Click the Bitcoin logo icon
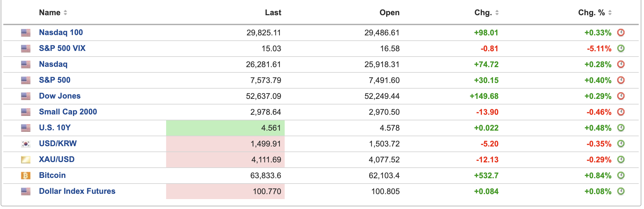Viewport: 644px width, 209px height. 26,176
